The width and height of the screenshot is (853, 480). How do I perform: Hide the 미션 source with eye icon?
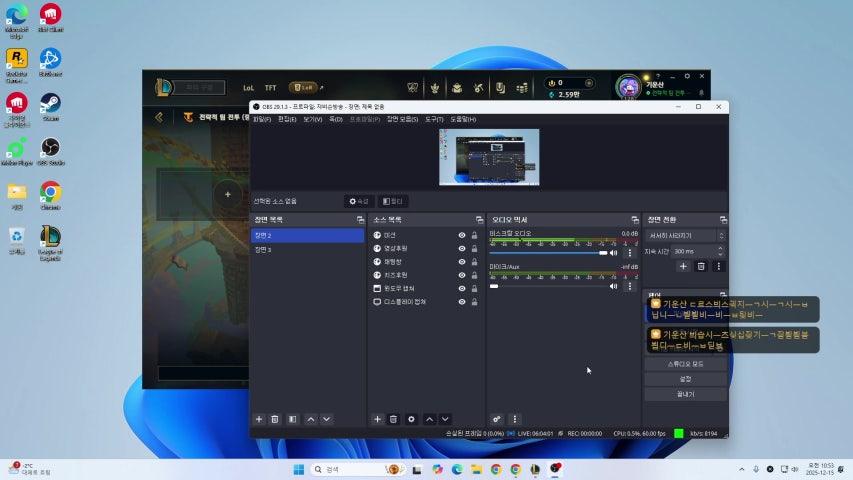(x=462, y=235)
